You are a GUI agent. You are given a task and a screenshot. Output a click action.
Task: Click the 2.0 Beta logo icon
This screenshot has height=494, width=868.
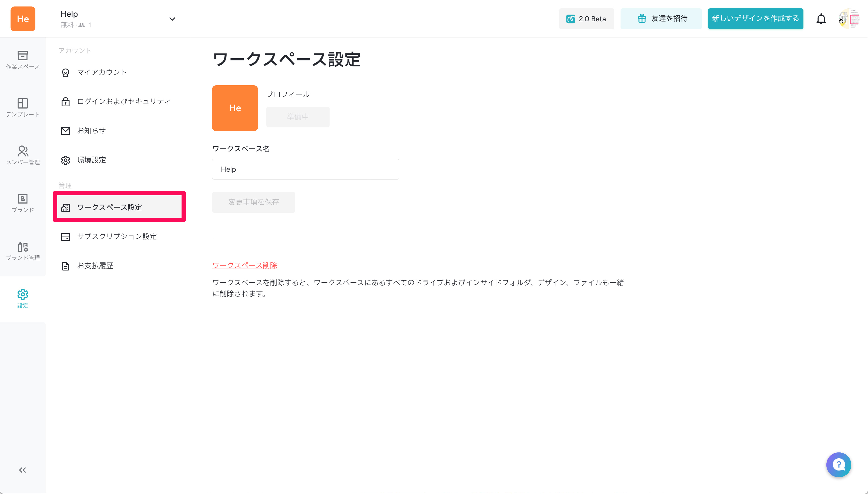[x=570, y=19]
